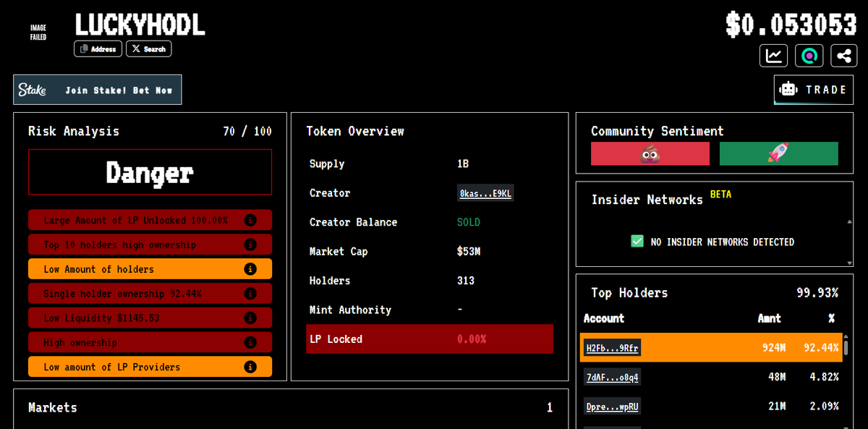
Task: Click scroll up arrow in Insider Networks
Action: [x=849, y=221]
